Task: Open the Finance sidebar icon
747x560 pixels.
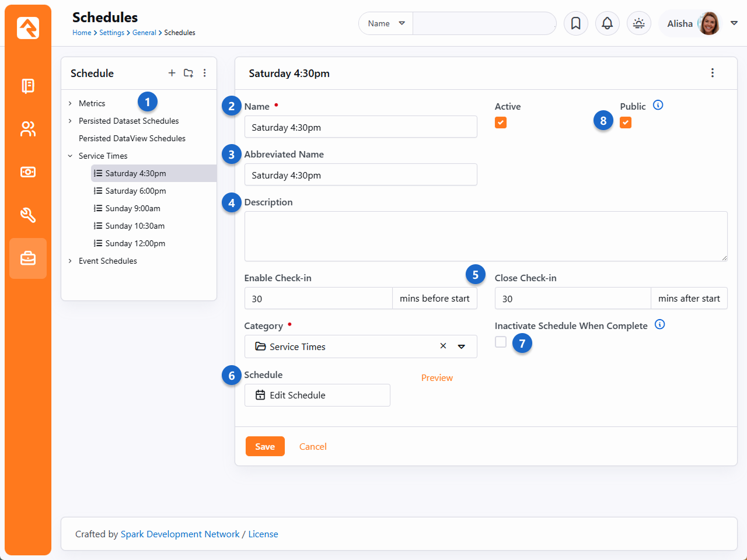Action: (28, 172)
